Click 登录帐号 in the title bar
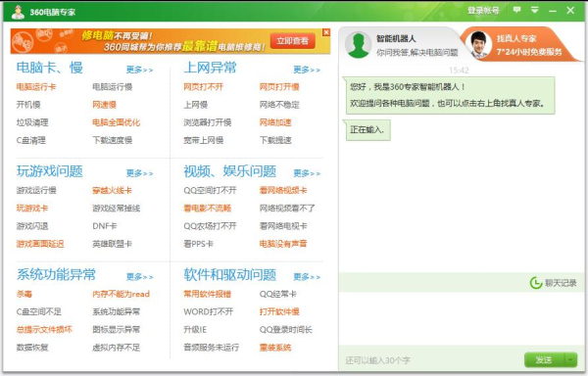Viewport: 588px width, 376px height. pyautogui.click(x=483, y=11)
